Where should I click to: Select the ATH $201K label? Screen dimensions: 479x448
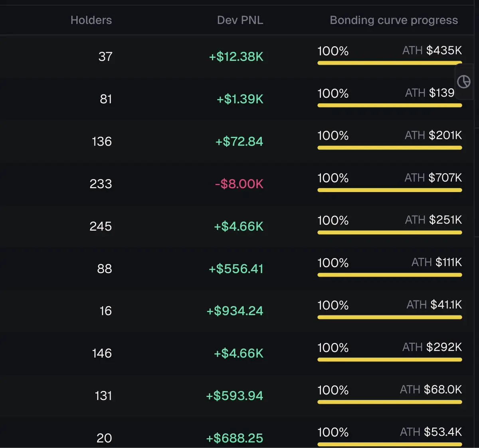coord(433,135)
